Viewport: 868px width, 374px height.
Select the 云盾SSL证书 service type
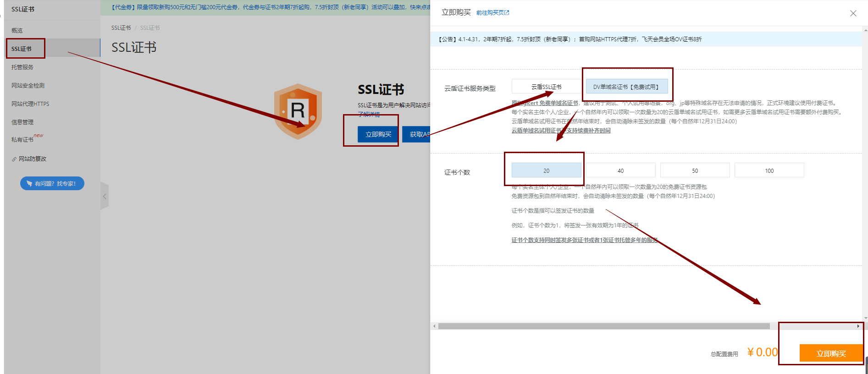click(x=546, y=87)
